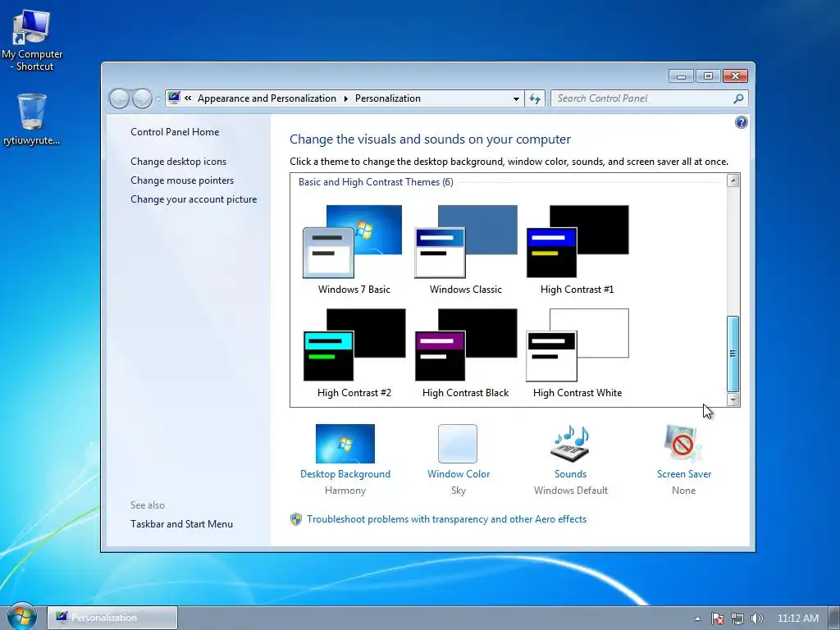Choose the High Contrast Black theme
Screen dimensions: 840x630
[x=466, y=353]
